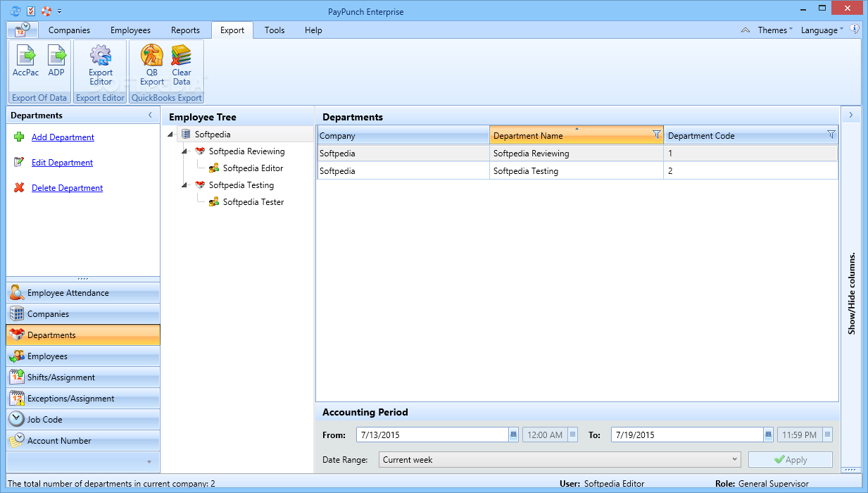868x493 pixels.
Task: Collapse the Departments side panel
Action: coord(150,115)
